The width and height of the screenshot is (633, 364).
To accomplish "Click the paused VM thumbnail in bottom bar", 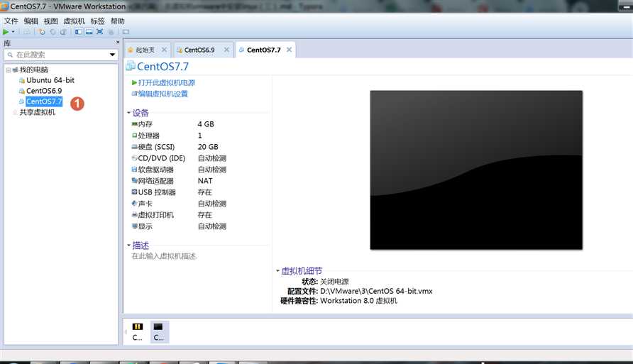I will click(x=138, y=332).
